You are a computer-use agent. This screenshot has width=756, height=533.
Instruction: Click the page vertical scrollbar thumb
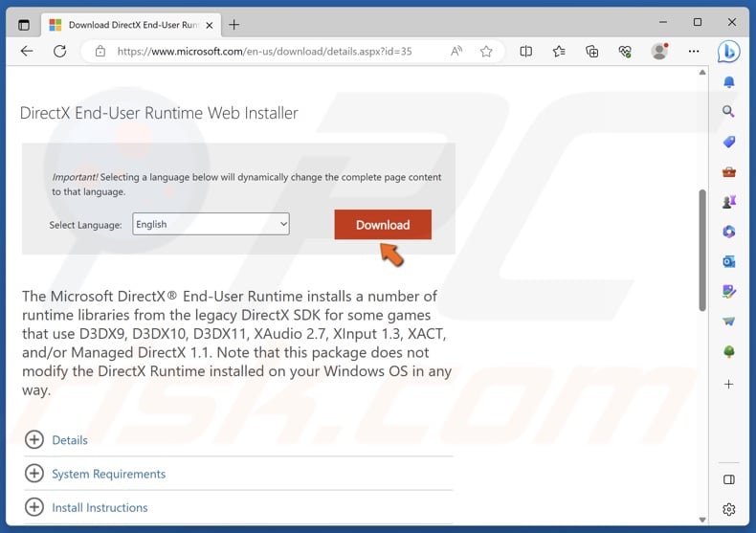[702, 250]
